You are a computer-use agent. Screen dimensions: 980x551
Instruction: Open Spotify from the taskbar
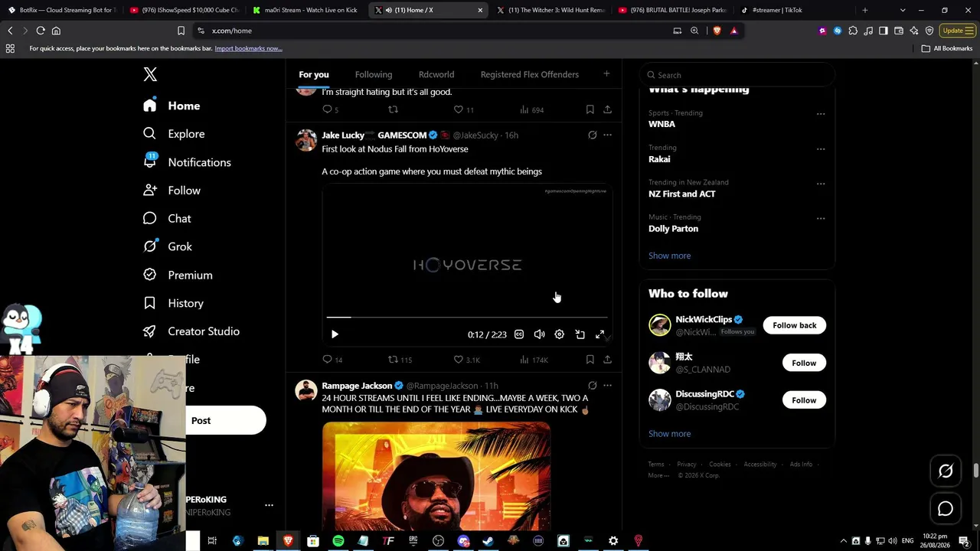tap(338, 541)
